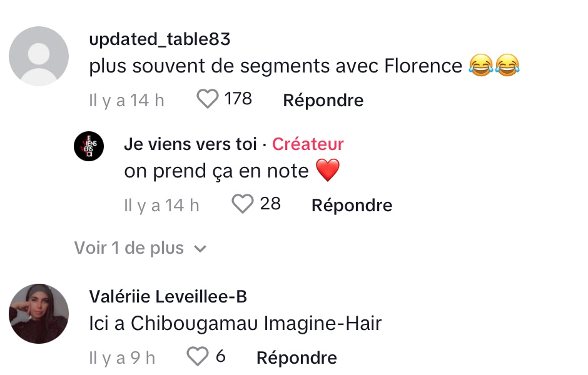588x375 pixels.
Task: Expand replies with the Voir 1 de plus chevron
Action: point(200,249)
